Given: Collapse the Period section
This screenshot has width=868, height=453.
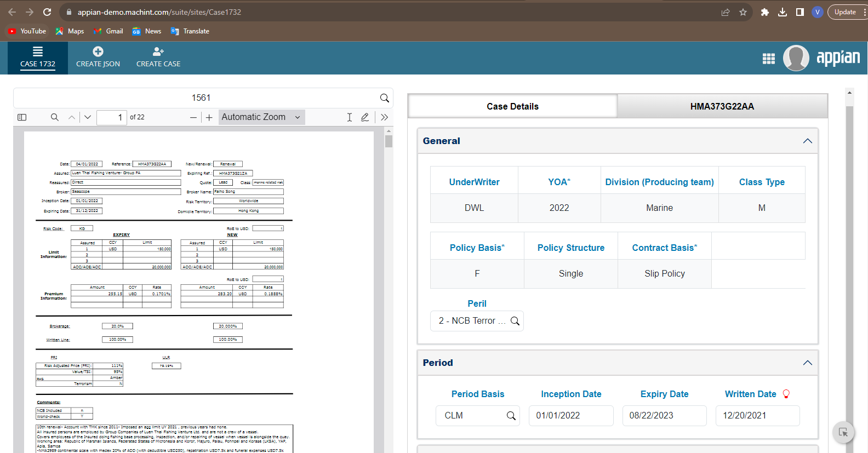Looking at the screenshot, I should coord(807,363).
